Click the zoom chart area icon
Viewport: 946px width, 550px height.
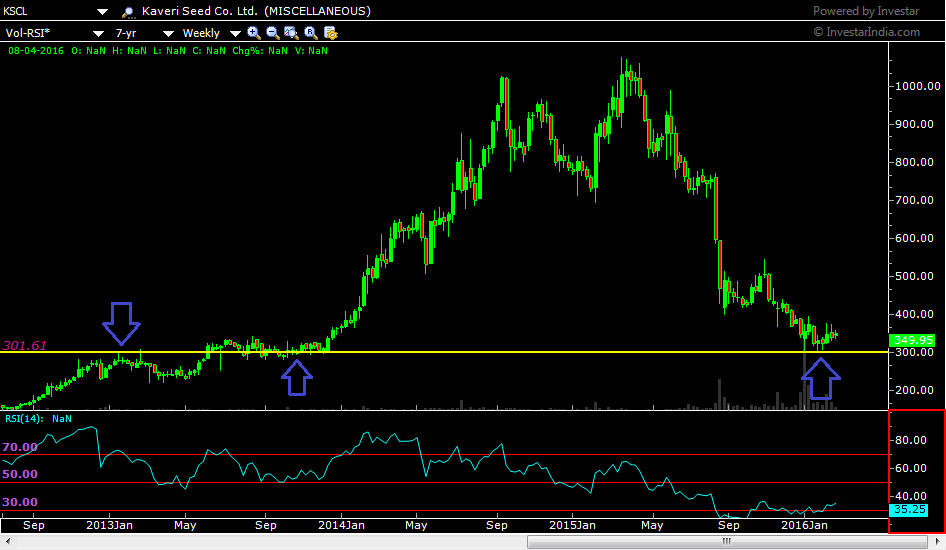click(291, 33)
